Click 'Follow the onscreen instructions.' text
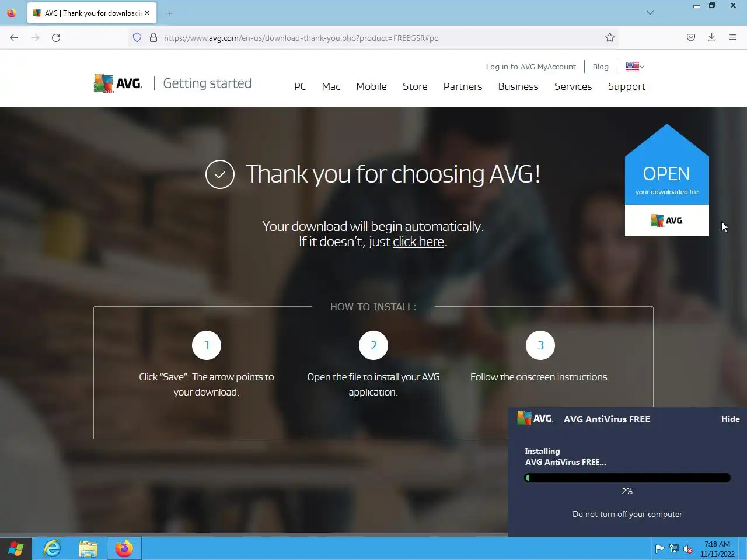This screenshot has width=747, height=560. [540, 377]
